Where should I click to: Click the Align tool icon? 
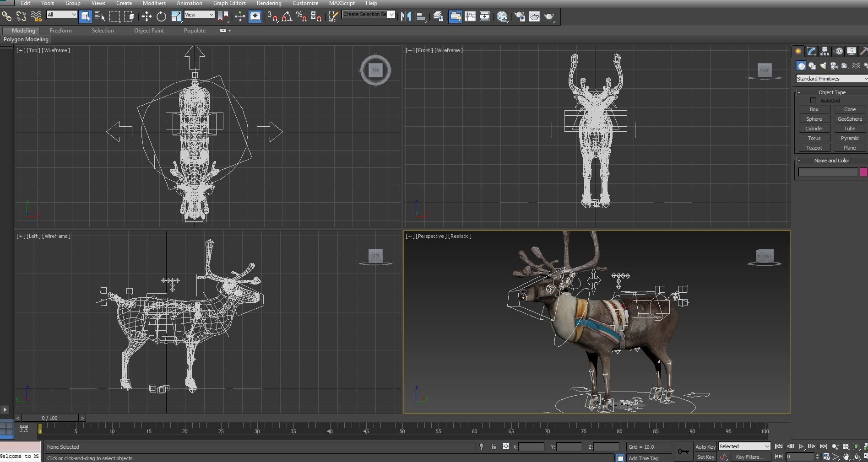[421, 16]
